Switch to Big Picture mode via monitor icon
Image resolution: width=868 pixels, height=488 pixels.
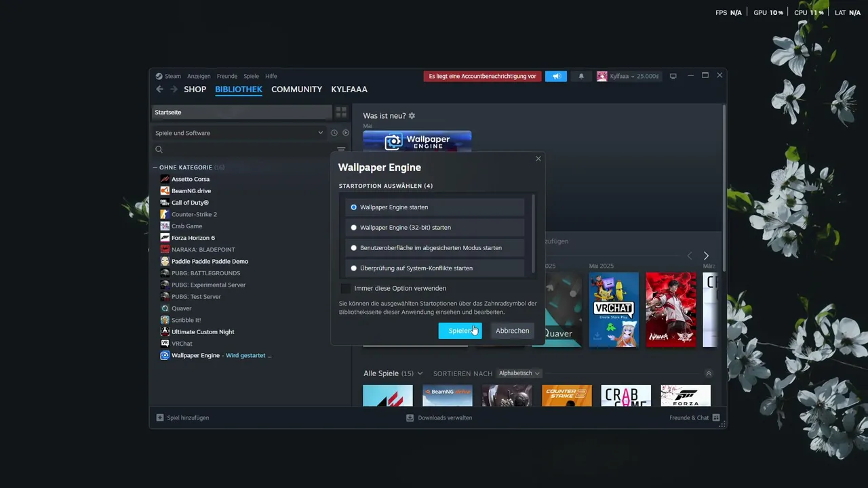(673, 77)
